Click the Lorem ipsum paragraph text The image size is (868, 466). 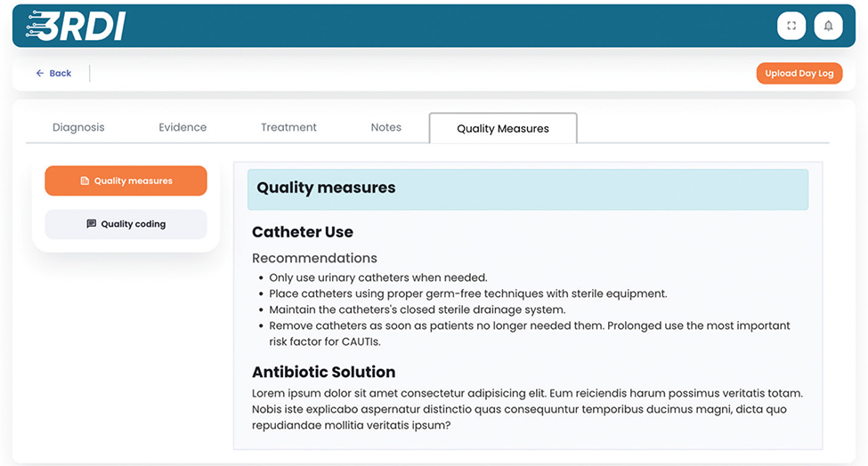pos(527,409)
